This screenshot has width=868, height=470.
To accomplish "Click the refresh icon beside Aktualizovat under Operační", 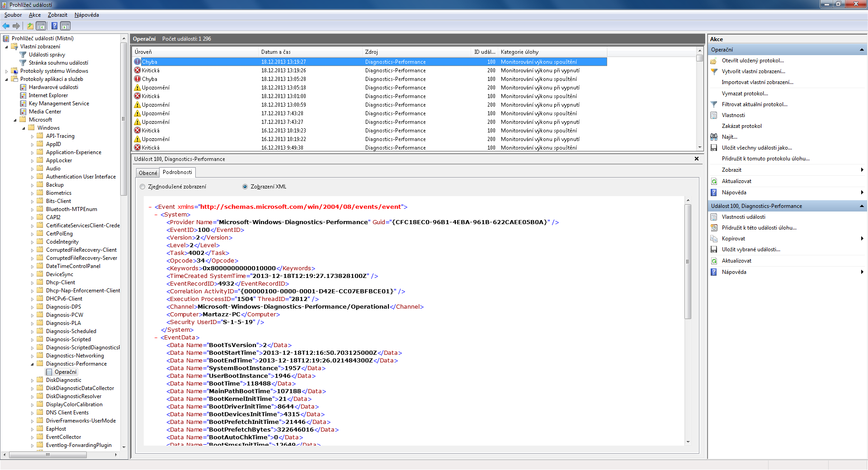I will [x=714, y=181].
